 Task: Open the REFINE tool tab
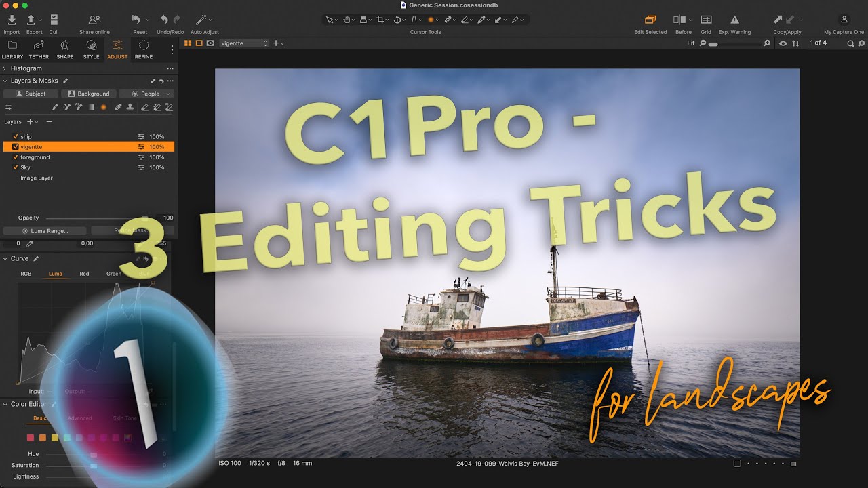pyautogui.click(x=144, y=49)
